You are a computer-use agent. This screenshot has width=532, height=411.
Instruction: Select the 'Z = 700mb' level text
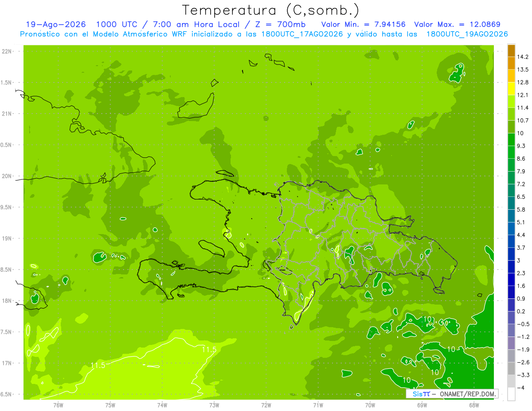click(281, 24)
